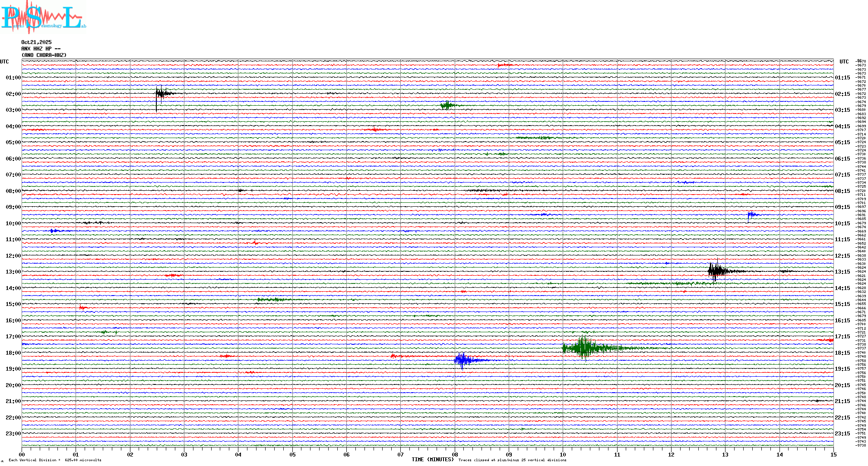Viewport: 868px width, 466px height.
Task: Click the 23:00 hour label on left
Action: click(13, 434)
